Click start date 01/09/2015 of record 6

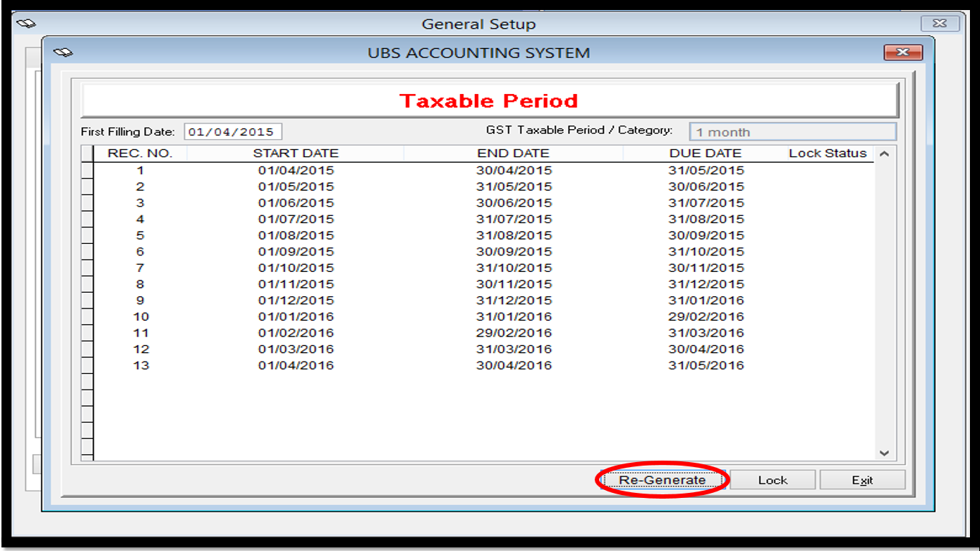tap(296, 252)
